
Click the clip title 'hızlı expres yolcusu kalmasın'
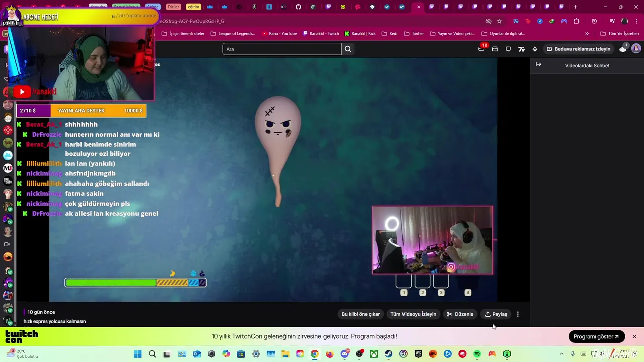54,321
